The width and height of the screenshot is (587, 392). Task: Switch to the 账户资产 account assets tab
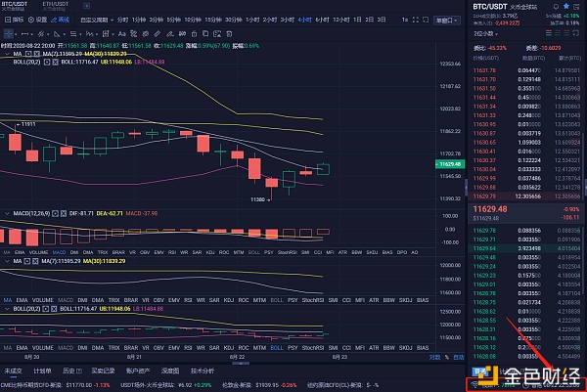click(x=138, y=371)
